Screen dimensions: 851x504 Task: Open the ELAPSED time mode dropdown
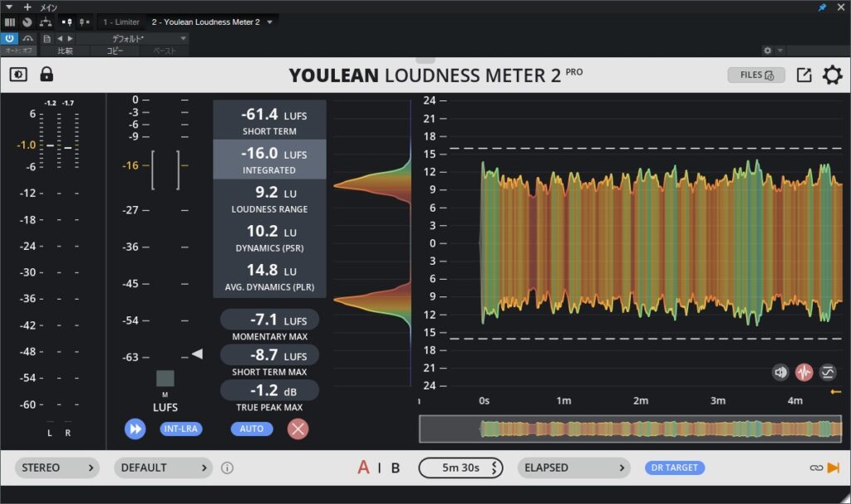click(573, 467)
